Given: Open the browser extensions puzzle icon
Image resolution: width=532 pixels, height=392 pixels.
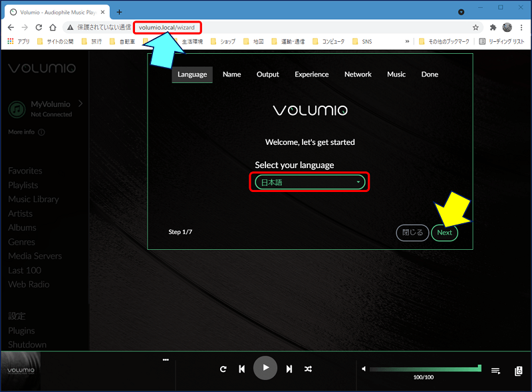Looking at the screenshot, I should [493, 27].
